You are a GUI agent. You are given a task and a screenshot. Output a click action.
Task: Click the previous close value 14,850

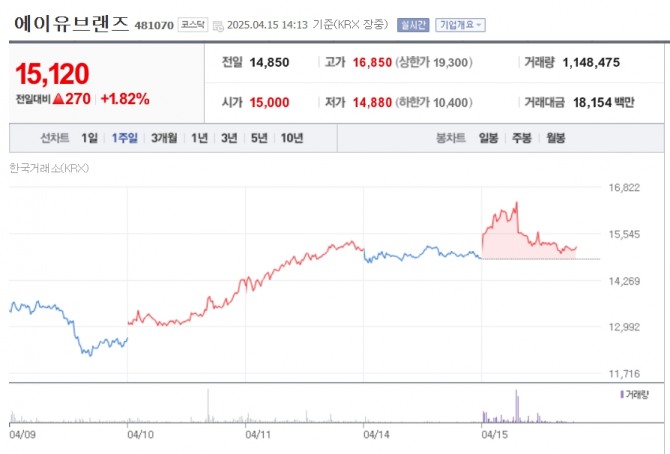tap(269, 62)
